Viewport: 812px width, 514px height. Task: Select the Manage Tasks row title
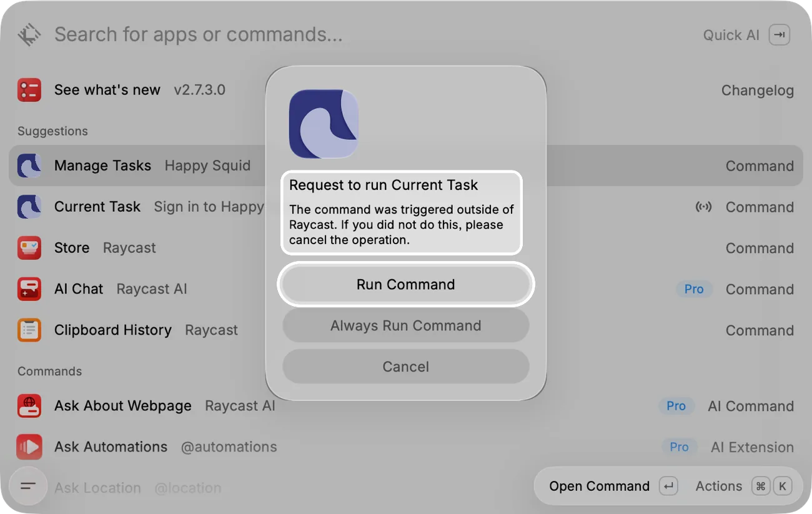coord(102,166)
